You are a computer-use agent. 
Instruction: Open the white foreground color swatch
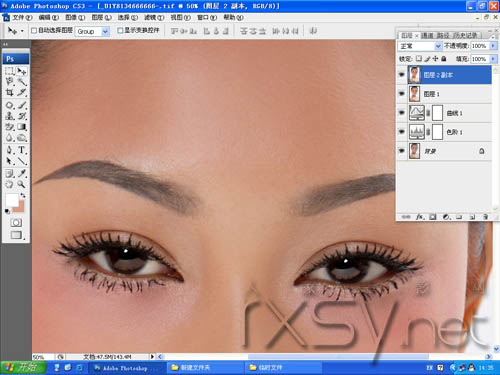(12, 200)
